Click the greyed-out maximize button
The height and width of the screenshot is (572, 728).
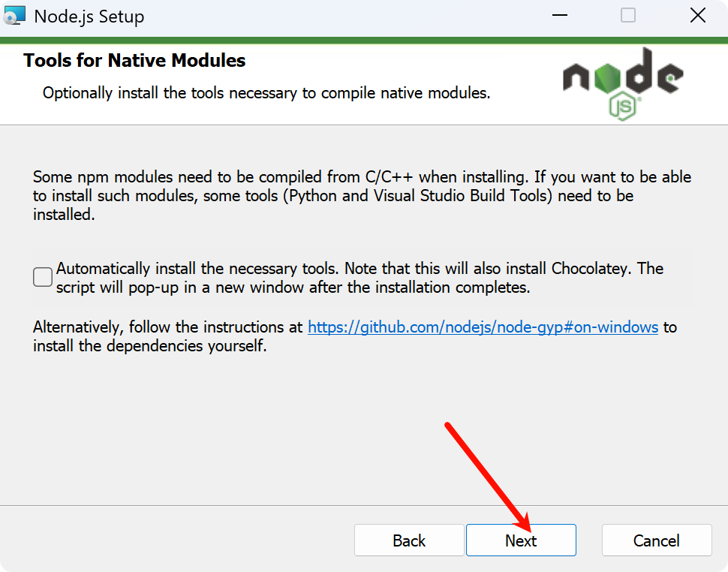pyautogui.click(x=628, y=16)
